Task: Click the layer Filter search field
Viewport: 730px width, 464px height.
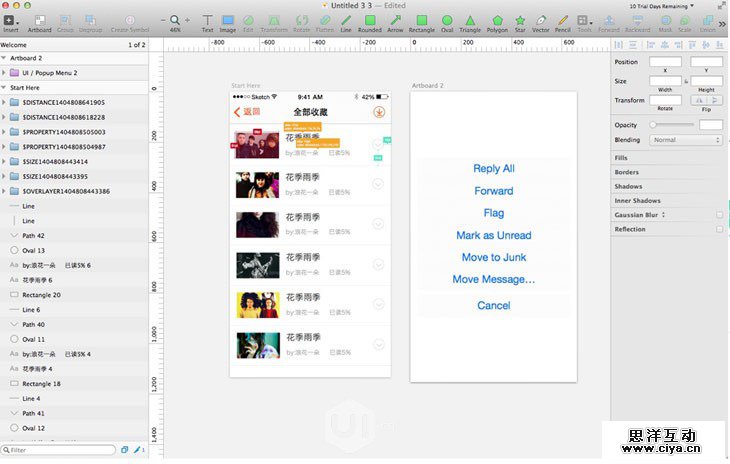Action: click(x=60, y=451)
